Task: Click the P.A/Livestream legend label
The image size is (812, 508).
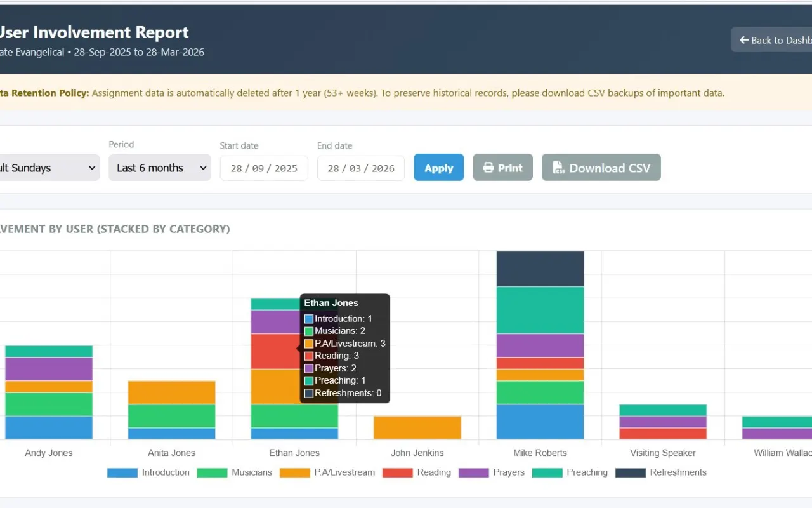Action: tap(344, 472)
